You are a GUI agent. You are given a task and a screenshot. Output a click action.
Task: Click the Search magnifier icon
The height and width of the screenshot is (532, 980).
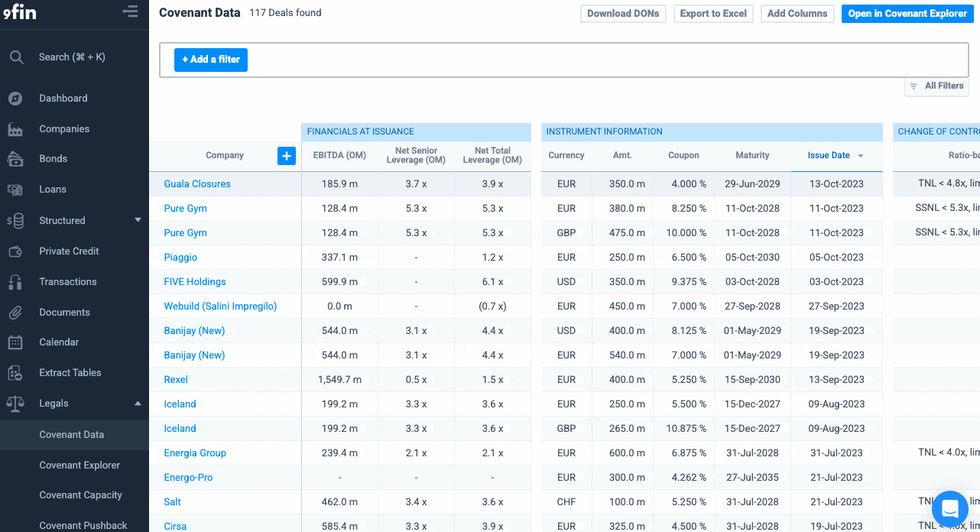[x=15, y=57]
